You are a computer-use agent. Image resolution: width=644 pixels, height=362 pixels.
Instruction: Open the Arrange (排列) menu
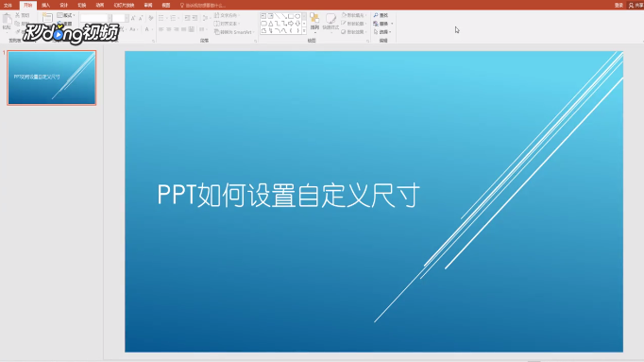[x=314, y=22]
